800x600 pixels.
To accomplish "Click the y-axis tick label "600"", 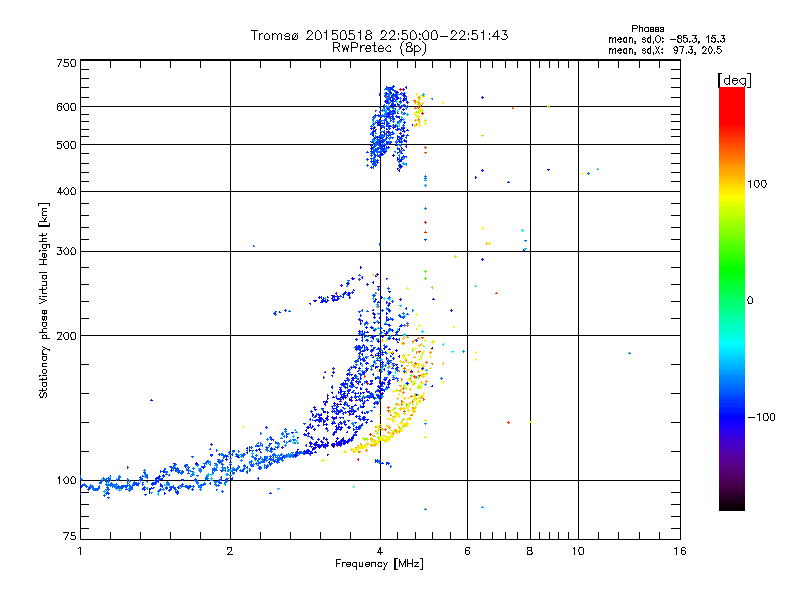I will (67, 107).
